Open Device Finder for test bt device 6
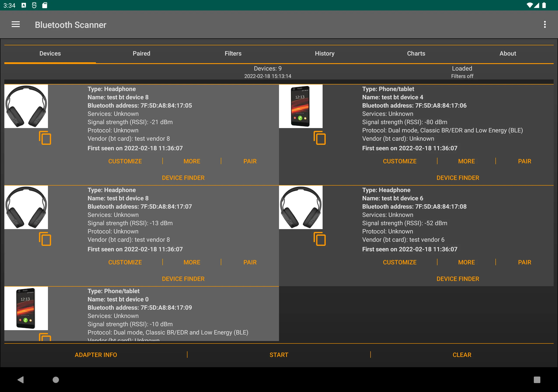This screenshot has width=558, height=392. click(458, 279)
